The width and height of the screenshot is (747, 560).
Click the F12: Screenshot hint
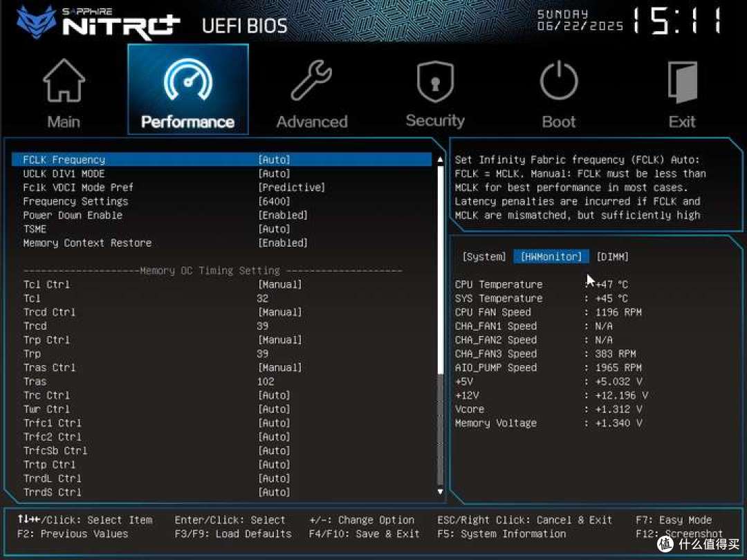pos(679,533)
